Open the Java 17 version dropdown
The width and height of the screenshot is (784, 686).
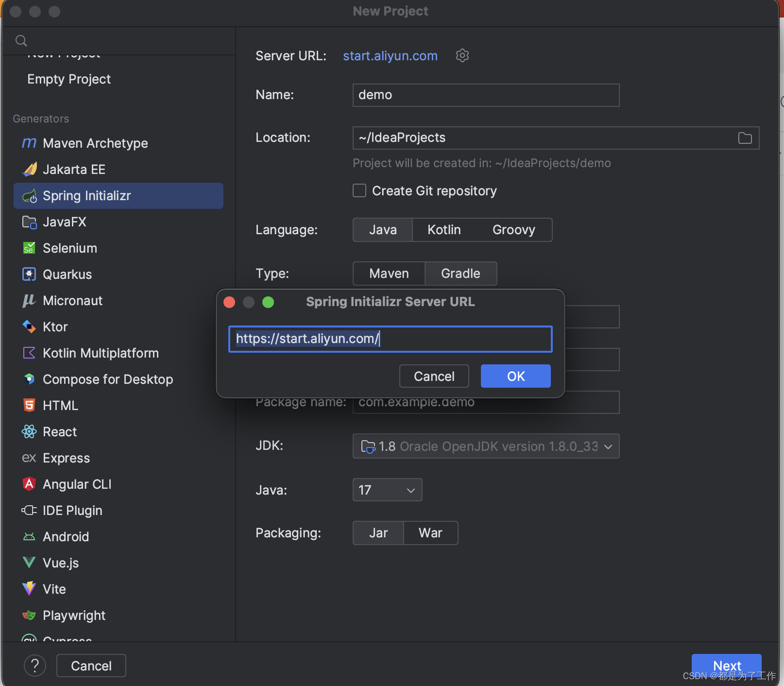click(x=387, y=490)
